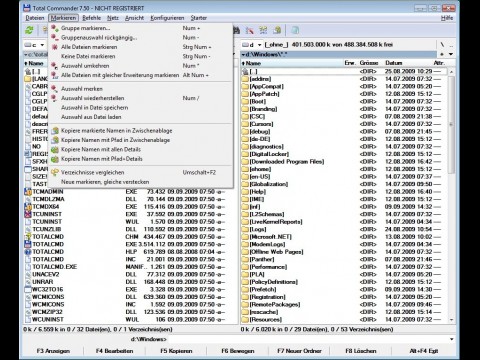Viewport: 480px width, 360px height.
Task: Open command line history dropdown
Action: pyautogui.click(x=451, y=339)
